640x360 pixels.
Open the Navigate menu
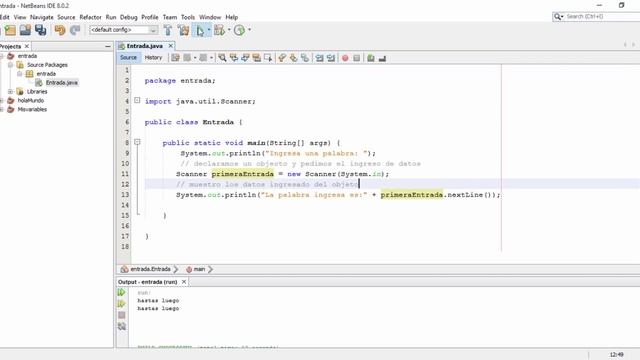click(42, 17)
